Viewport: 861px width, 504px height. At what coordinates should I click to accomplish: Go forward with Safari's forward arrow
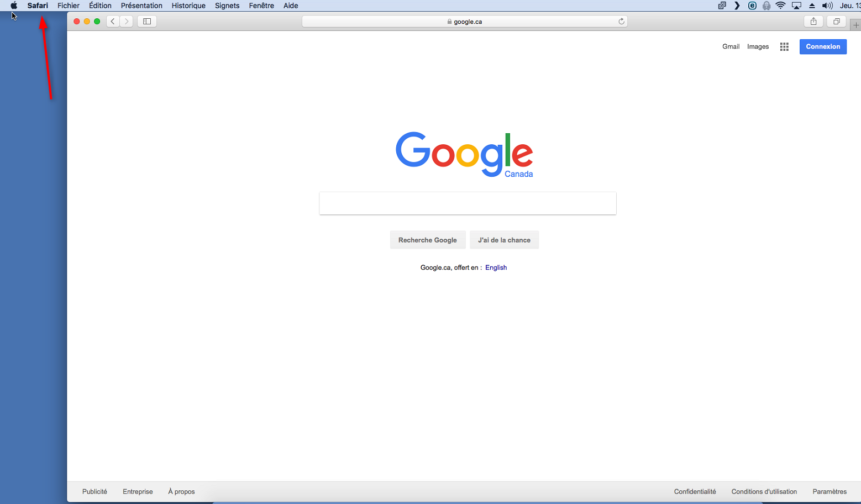(x=127, y=22)
